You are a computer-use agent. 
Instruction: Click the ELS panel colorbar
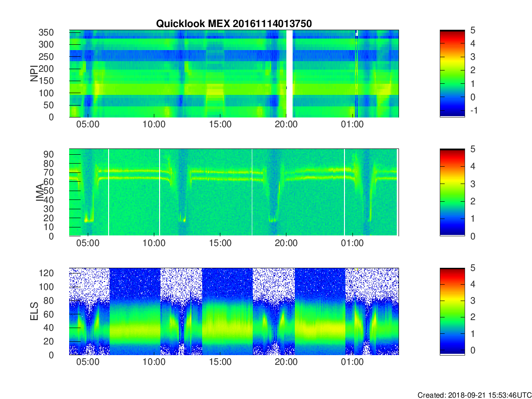(452, 311)
